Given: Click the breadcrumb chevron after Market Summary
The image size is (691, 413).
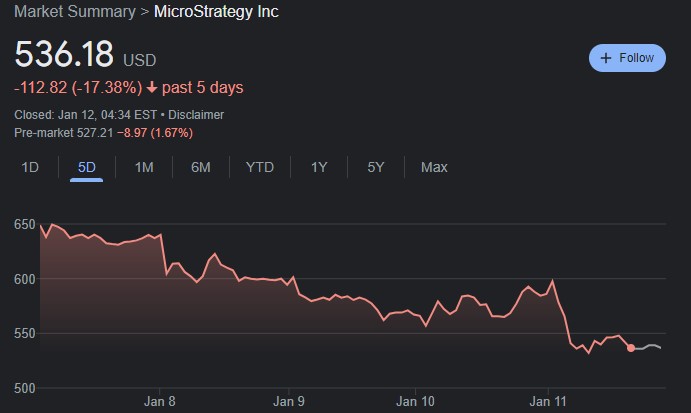Looking at the screenshot, I should (144, 12).
